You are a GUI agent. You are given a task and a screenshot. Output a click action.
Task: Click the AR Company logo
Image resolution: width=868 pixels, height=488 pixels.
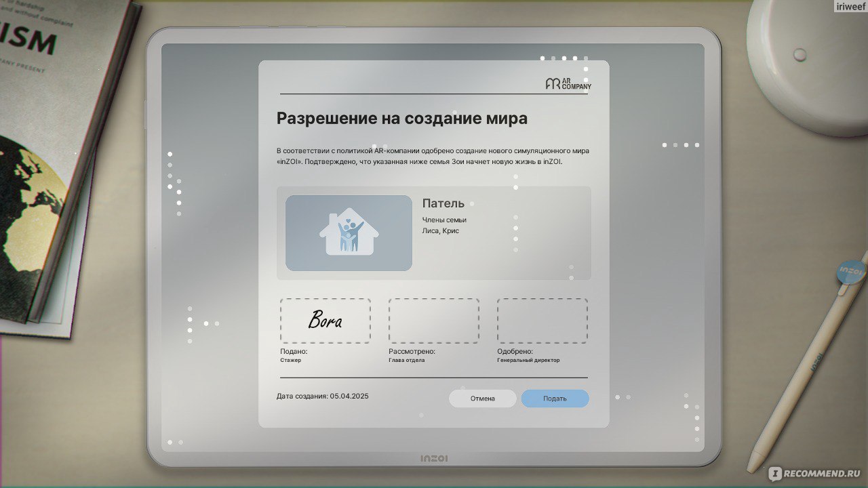[x=568, y=84]
